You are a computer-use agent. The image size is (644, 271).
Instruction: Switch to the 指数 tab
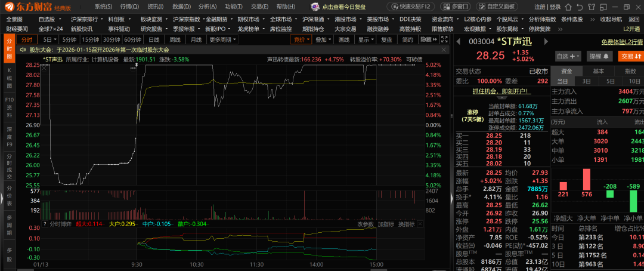tap(630, 70)
